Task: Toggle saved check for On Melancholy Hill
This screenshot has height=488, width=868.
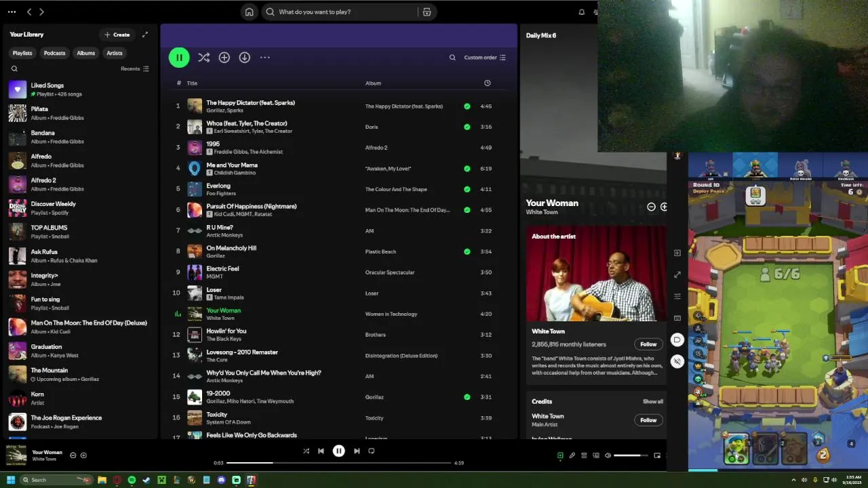Action: (x=467, y=251)
